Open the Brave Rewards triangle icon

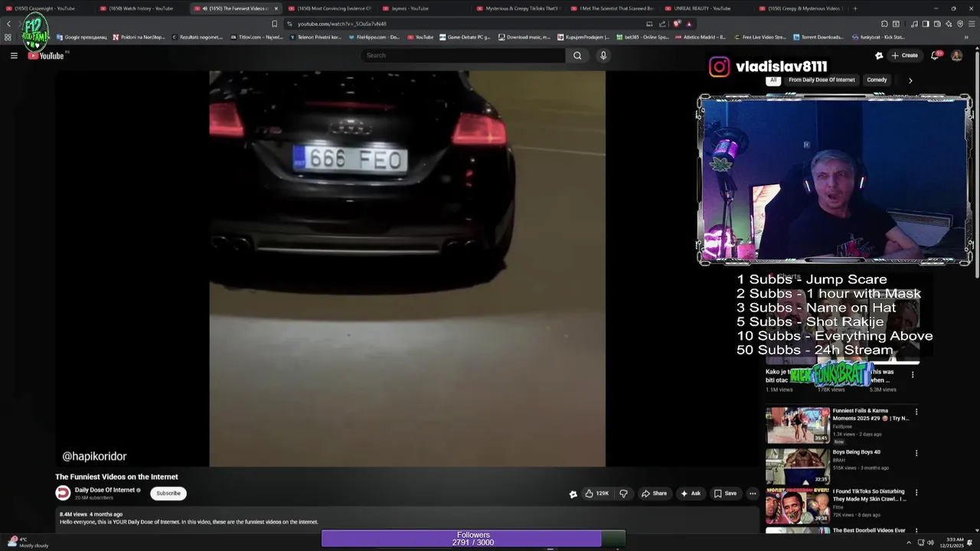point(689,24)
